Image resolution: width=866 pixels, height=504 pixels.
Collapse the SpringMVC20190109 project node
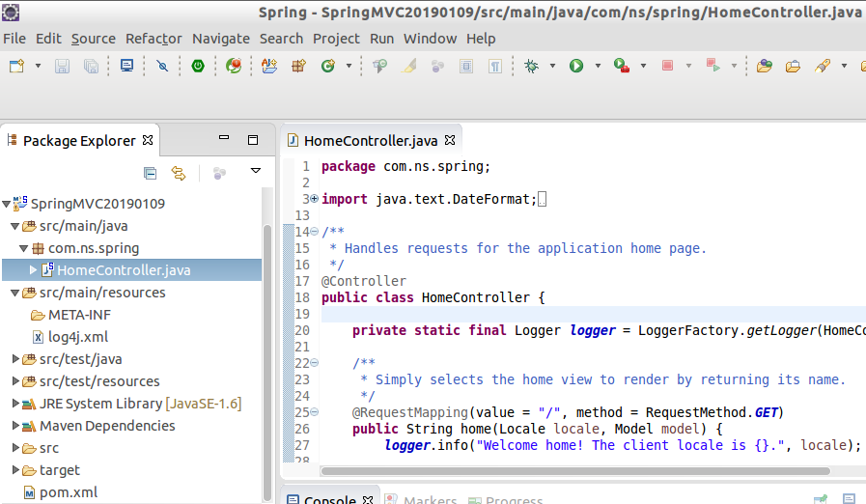coord(7,205)
